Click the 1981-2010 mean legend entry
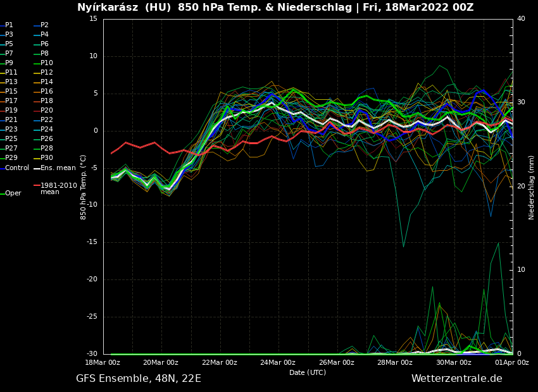 coord(58,188)
